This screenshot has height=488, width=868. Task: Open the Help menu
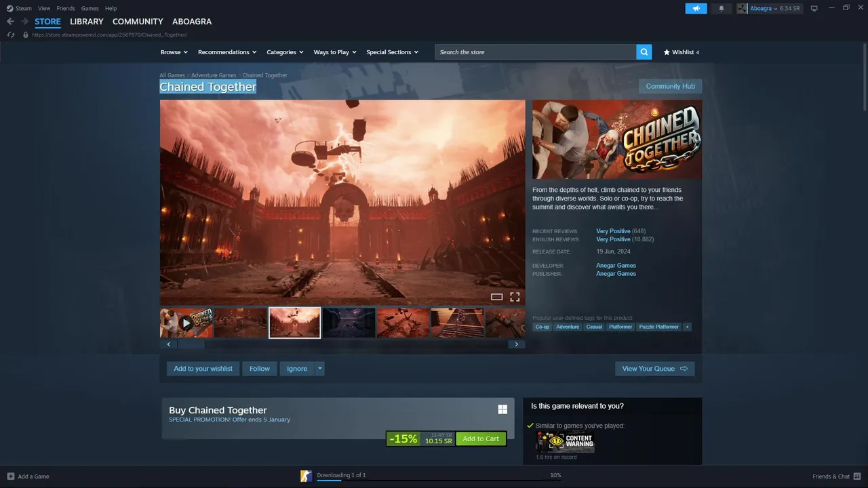(111, 8)
